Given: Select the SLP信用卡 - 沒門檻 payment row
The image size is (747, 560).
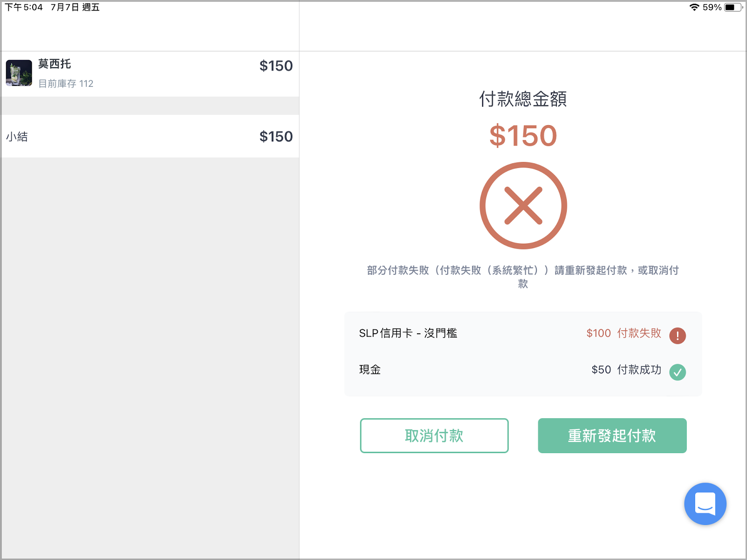Looking at the screenshot, I should (x=523, y=333).
